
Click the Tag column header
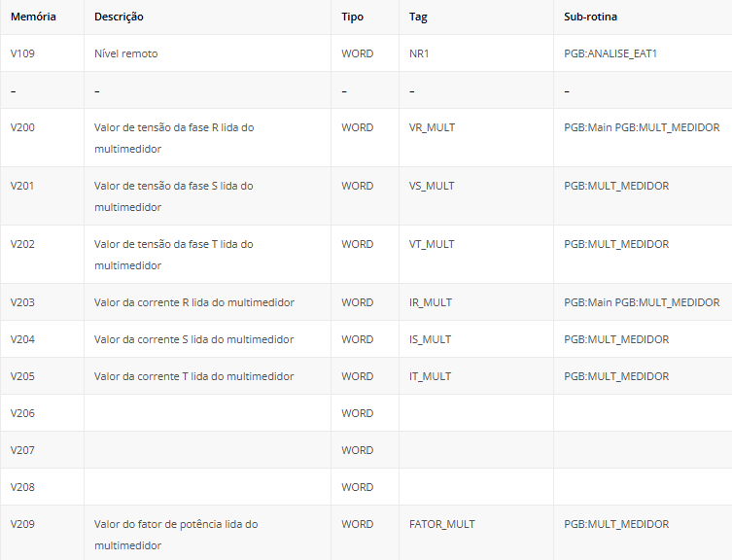pos(419,17)
